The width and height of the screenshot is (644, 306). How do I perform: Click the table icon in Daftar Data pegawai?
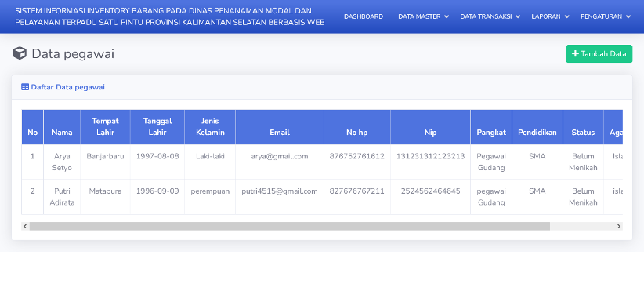click(x=25, y=87)
